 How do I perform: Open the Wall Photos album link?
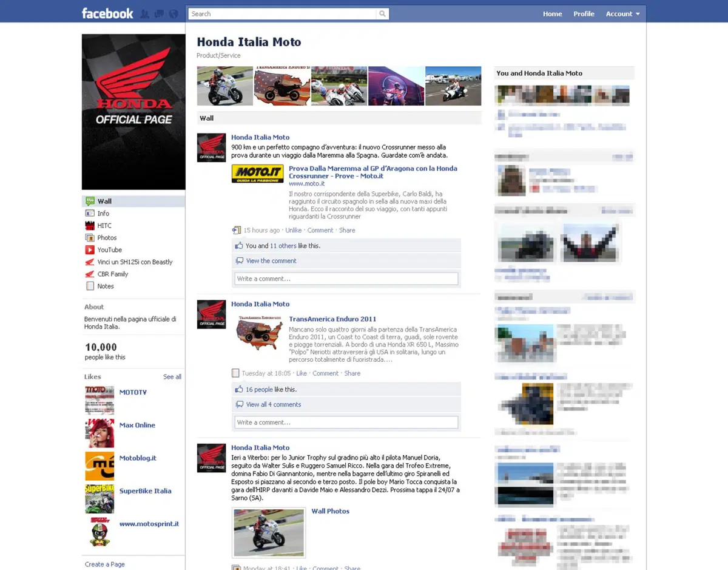click(x=330, y=511)
